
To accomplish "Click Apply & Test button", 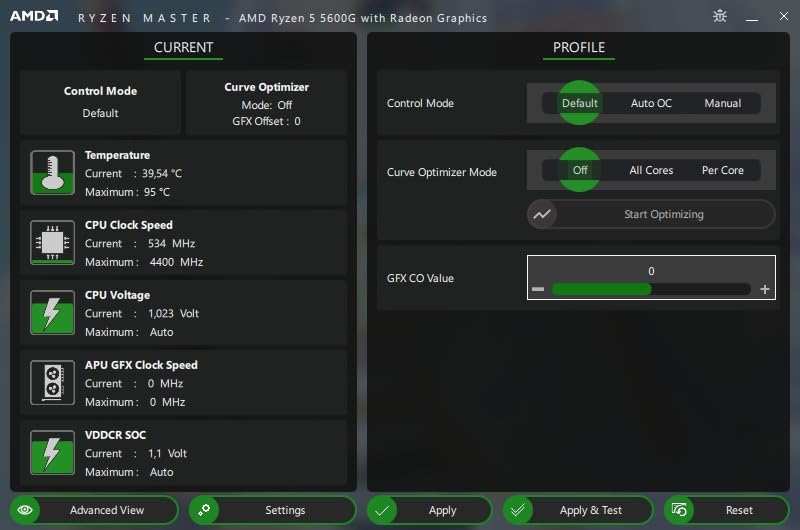I will point(578,510).
